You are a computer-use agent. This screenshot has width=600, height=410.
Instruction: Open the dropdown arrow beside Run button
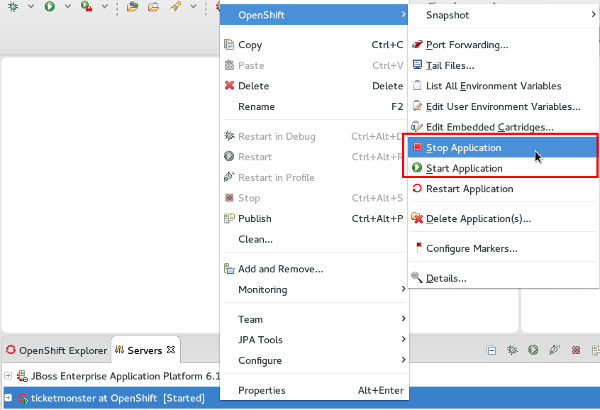66,8
